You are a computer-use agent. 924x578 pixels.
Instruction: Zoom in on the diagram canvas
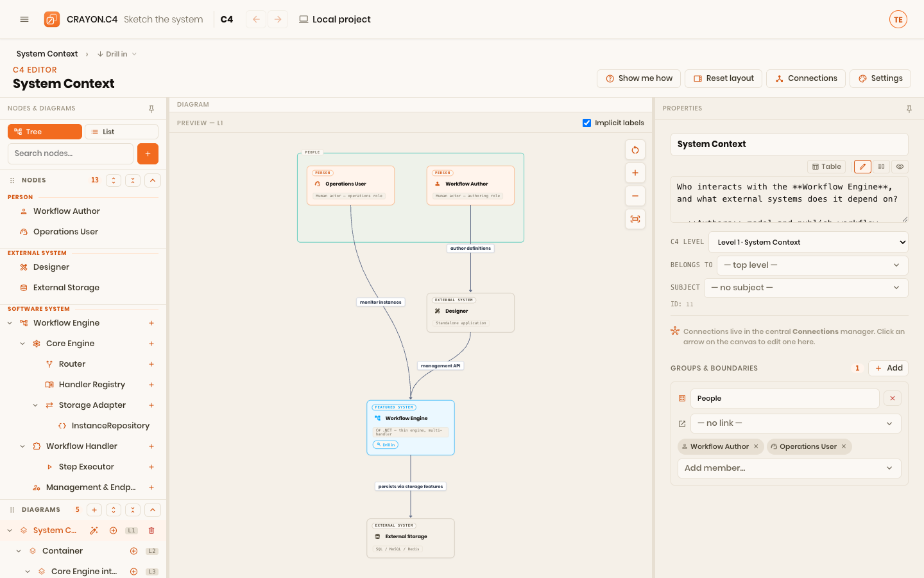635,173
